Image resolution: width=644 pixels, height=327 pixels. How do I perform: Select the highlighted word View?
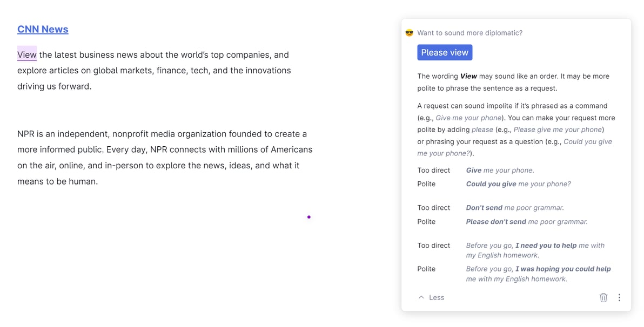(27, 54)
